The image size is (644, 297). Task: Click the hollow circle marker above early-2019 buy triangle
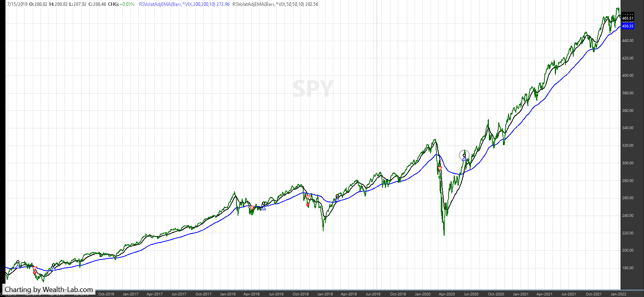click(337, 195)
